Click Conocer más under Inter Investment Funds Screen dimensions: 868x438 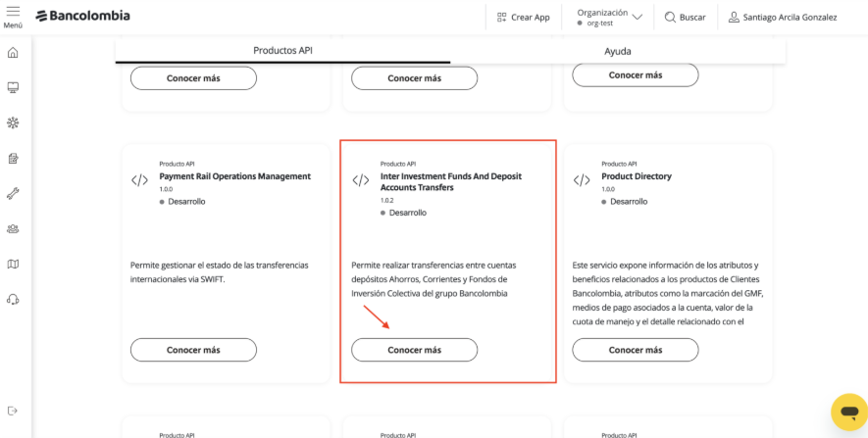415,350
